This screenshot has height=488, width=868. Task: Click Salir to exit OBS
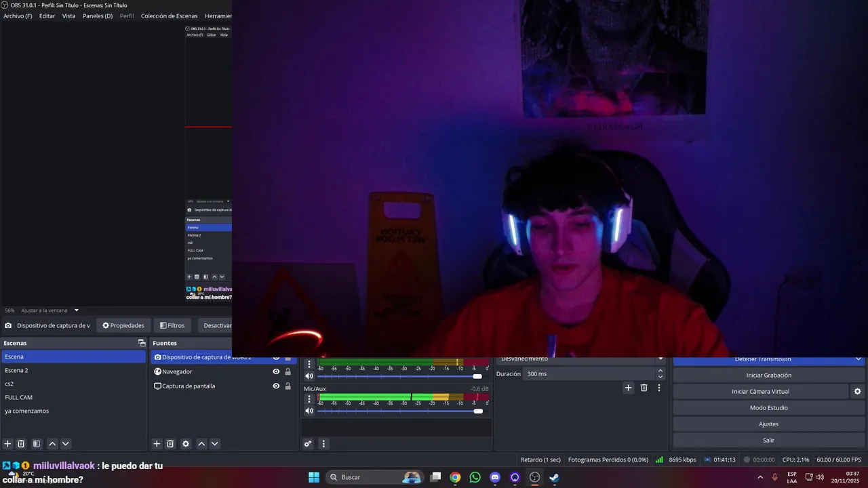(768, 440)
